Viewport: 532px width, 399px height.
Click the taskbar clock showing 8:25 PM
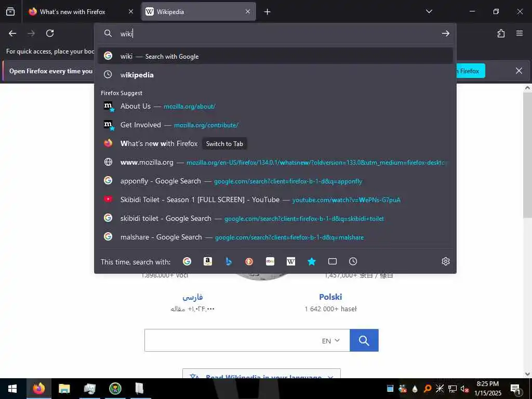488,389
